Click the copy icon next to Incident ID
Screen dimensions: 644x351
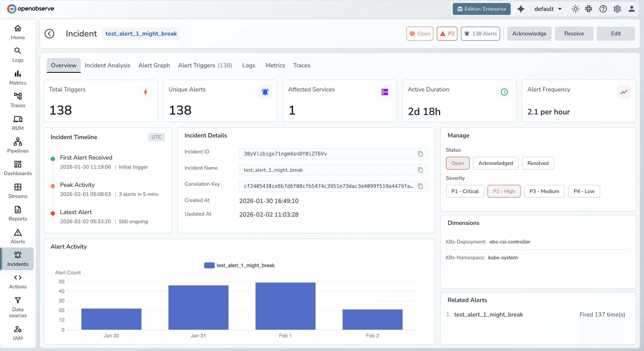coord(420,154)
